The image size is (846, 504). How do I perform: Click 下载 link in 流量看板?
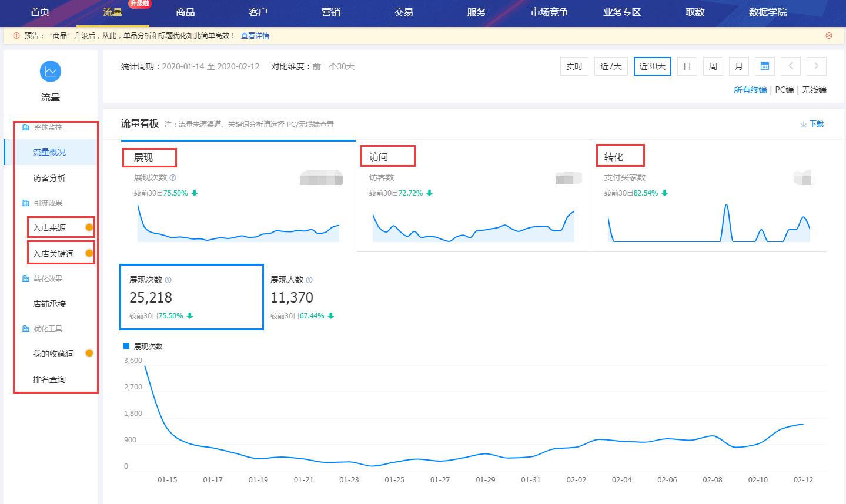817,124
